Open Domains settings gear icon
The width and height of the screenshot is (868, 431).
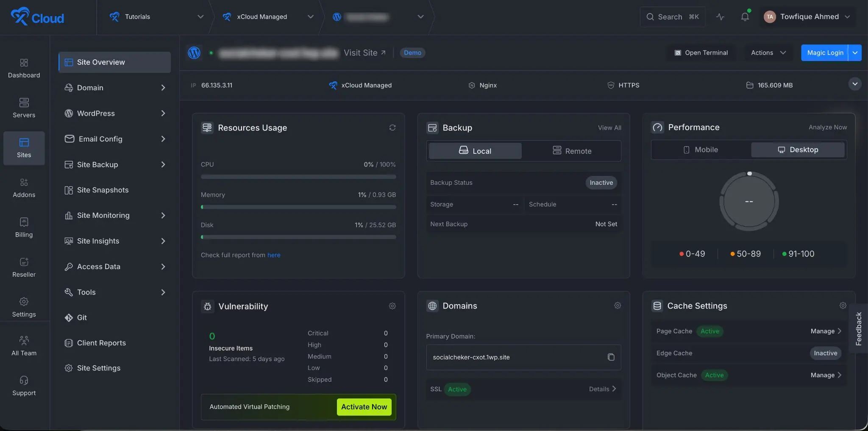[618, 306]
